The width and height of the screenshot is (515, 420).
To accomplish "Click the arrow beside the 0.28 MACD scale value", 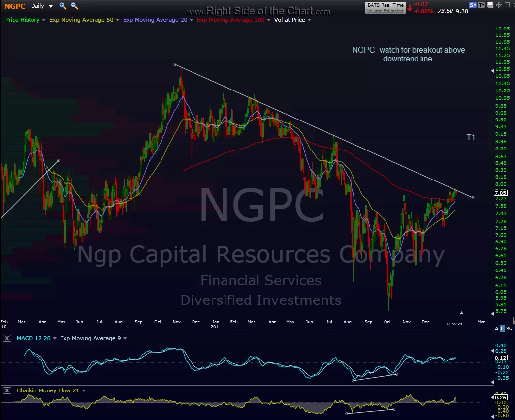I will (492, 351).
